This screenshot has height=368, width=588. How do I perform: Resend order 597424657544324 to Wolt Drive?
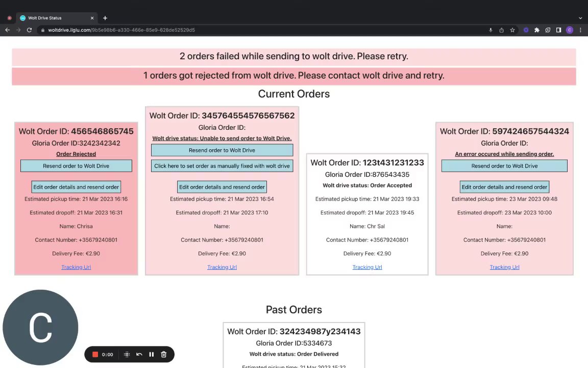[504, 166]
